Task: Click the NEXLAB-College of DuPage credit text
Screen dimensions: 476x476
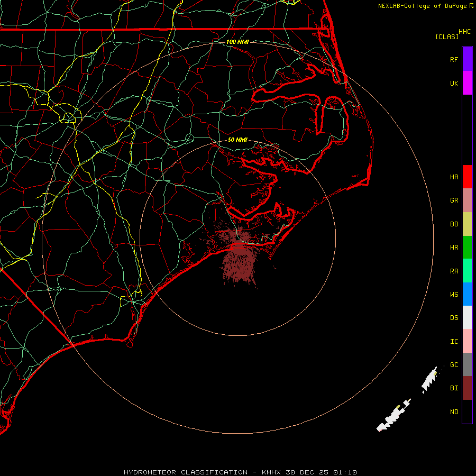Action: tap(422, 6)
